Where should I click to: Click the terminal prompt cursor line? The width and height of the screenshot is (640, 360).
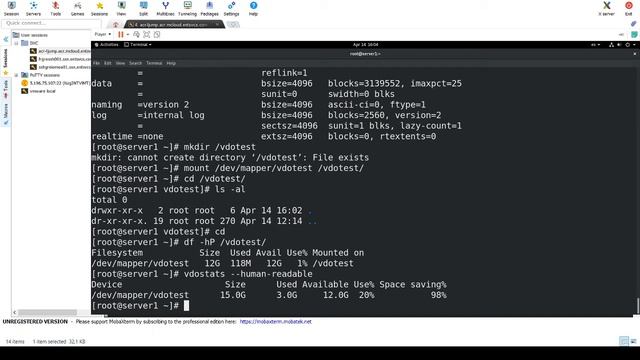coord(187,306)
